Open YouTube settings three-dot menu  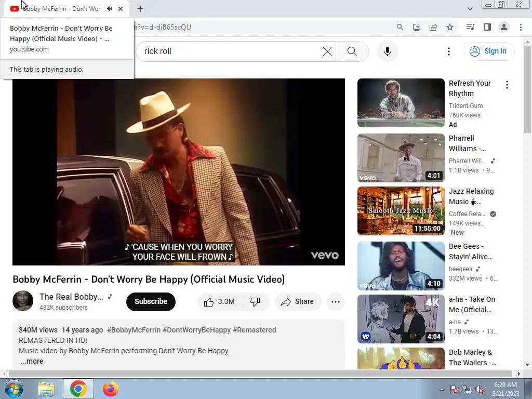[x=448, y=51]
